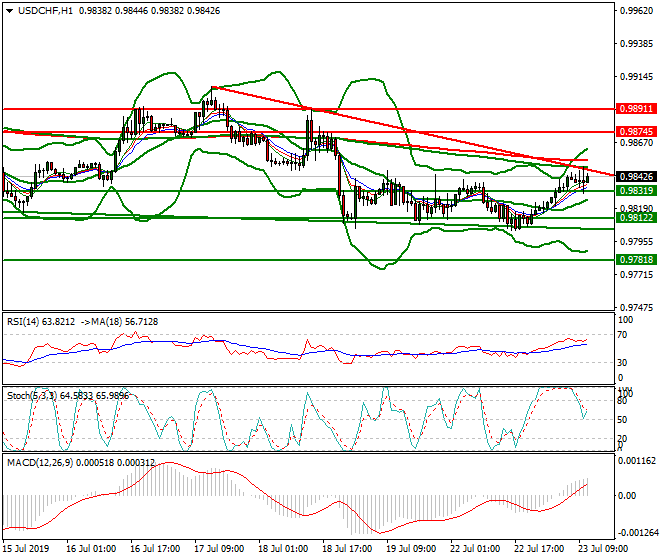Click the 18 Jul 17:00 time label
Screen dimensions: 660x560
pos(347,549)
